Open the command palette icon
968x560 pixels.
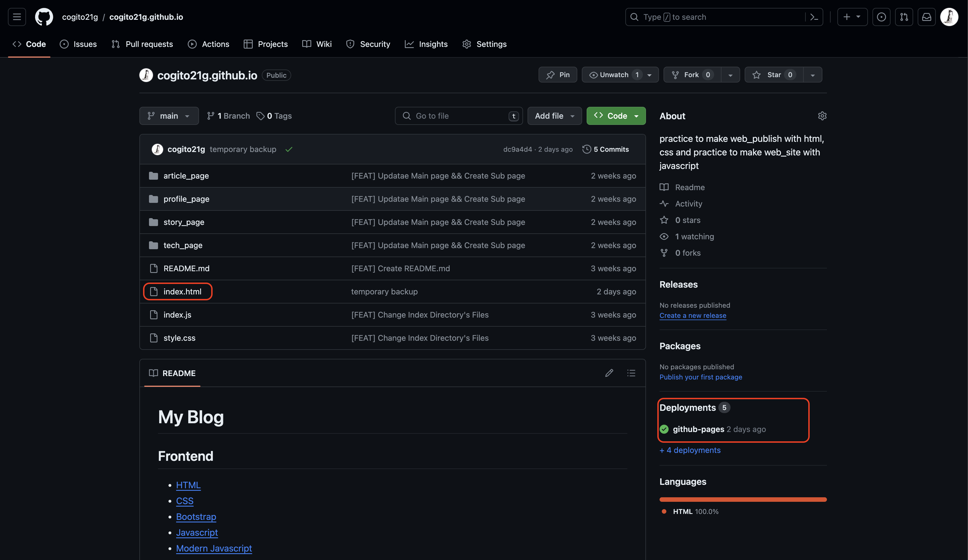tap(814, 17)
